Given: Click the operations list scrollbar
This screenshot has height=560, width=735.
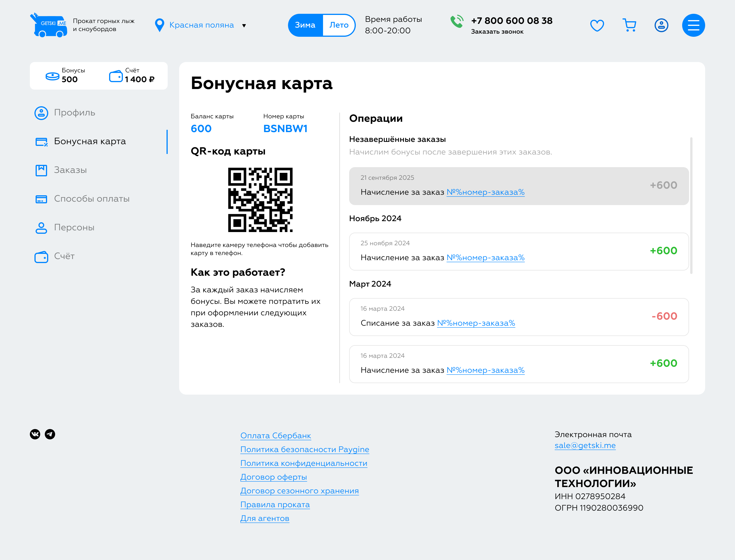Looking at the screenshot, I should point(691,206).
